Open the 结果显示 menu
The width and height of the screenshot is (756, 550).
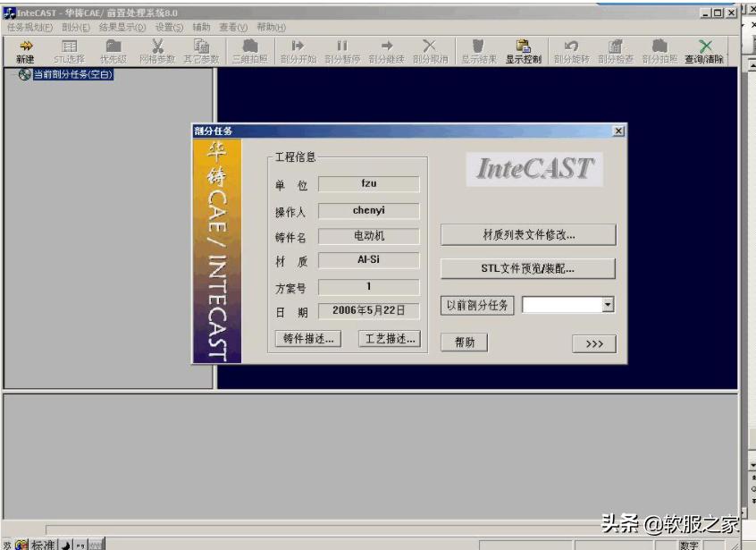click(122, 27)
